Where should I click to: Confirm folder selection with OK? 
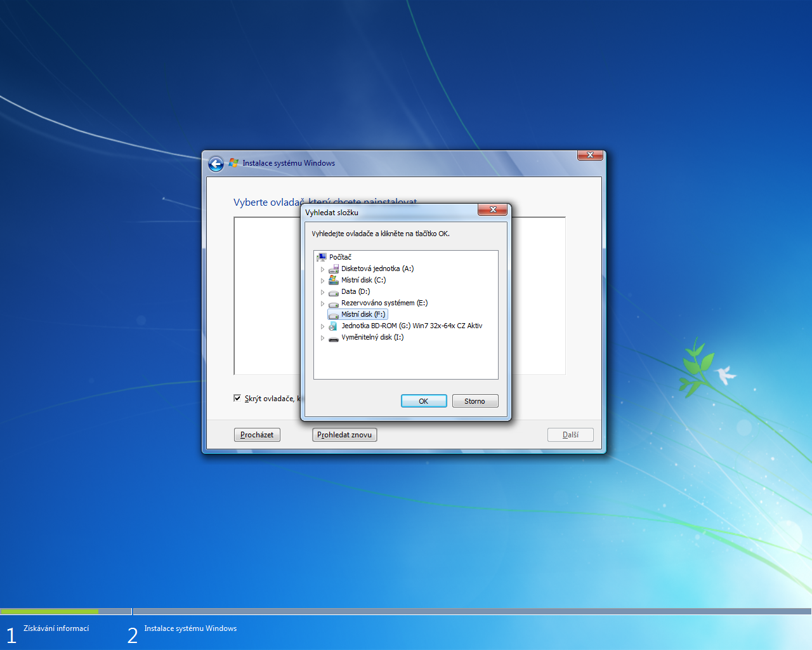tap(424, 401)
